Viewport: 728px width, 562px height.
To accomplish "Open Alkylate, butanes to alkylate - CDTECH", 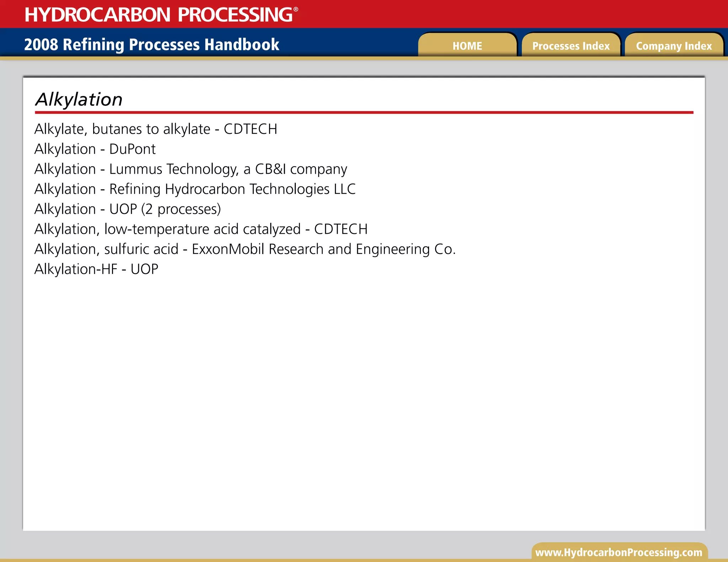I will (156, 129).
